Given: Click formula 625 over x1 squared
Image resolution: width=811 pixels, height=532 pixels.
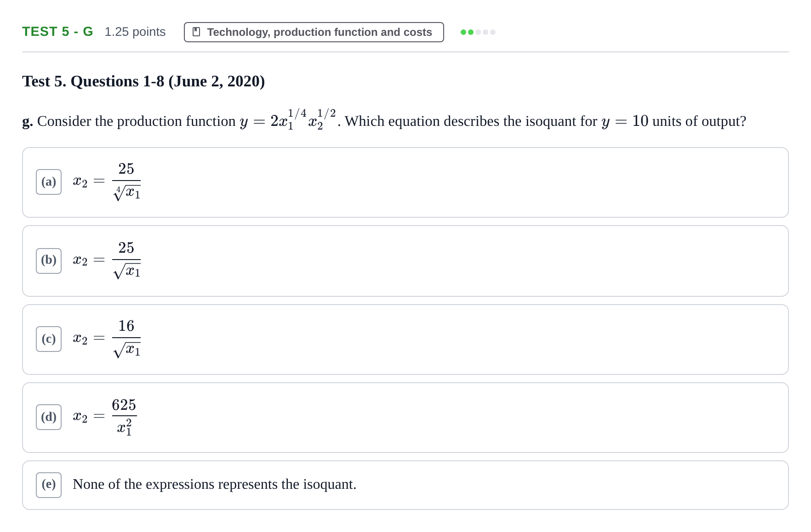Looking at the screenshot, I should [105, 417].
